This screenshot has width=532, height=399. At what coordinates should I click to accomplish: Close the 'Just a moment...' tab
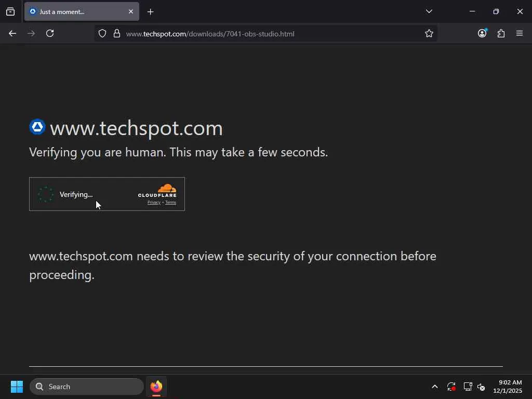tap(130, 11)
